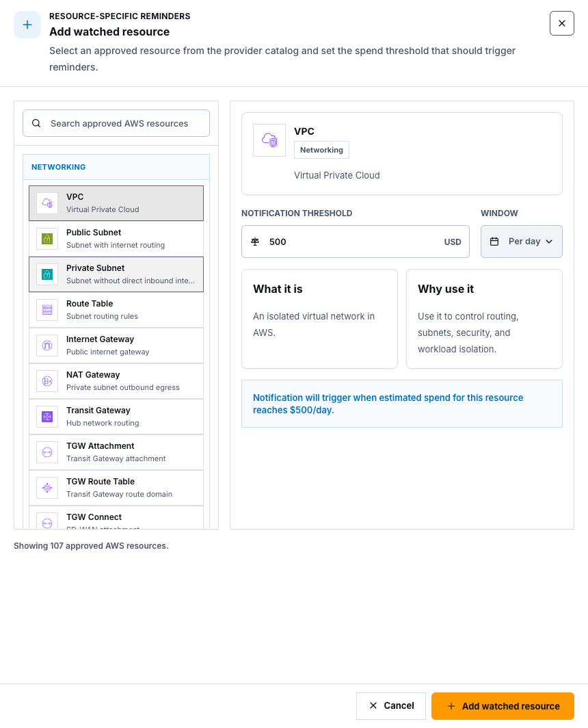
Task: Pick the TGW Connect resource row
Action: 116,518
